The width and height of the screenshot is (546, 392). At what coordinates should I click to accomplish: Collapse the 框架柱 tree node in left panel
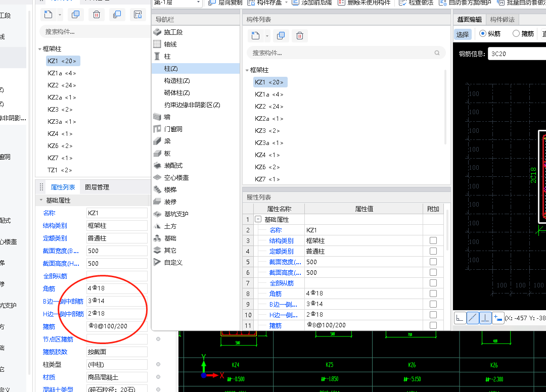tap(40, 49)
